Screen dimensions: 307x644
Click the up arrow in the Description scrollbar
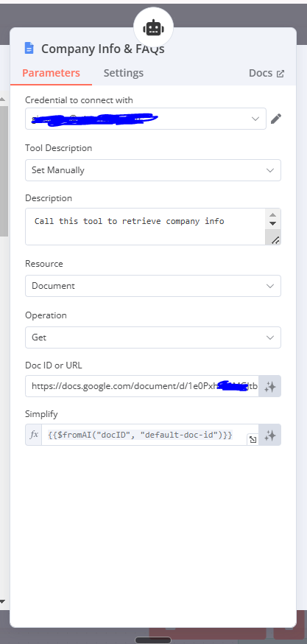tap(273, 215)
